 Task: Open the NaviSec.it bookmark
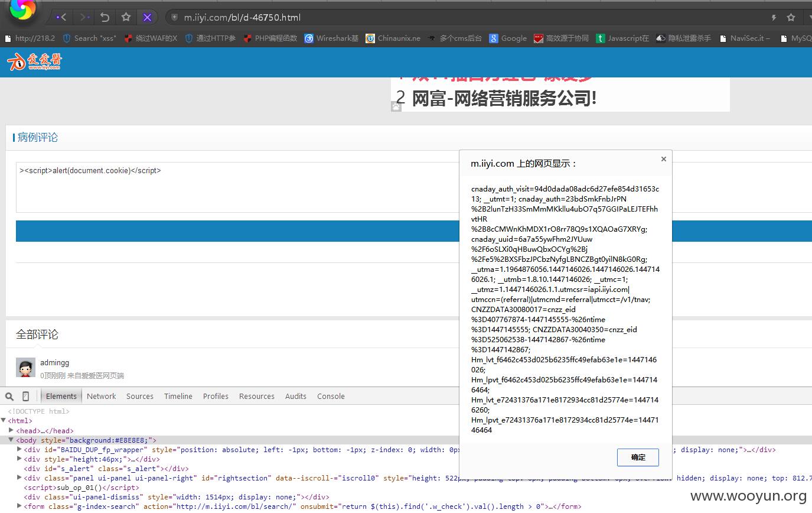click(x=743, y=38)
